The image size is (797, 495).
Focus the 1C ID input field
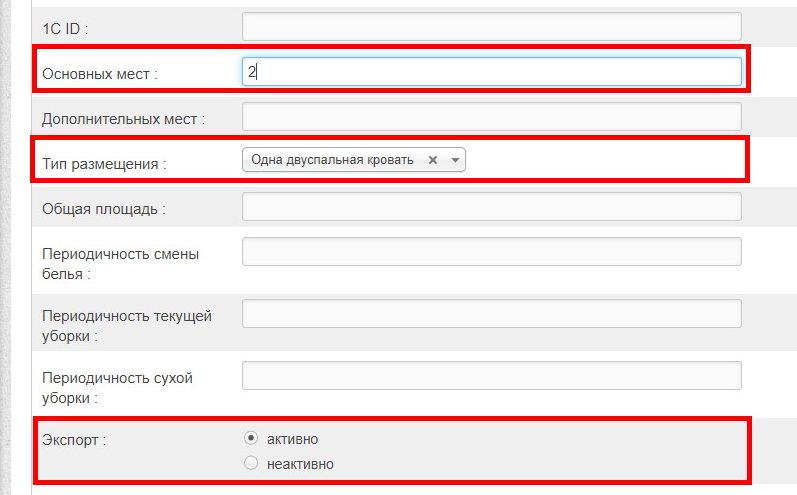click(x=492, y=27)
